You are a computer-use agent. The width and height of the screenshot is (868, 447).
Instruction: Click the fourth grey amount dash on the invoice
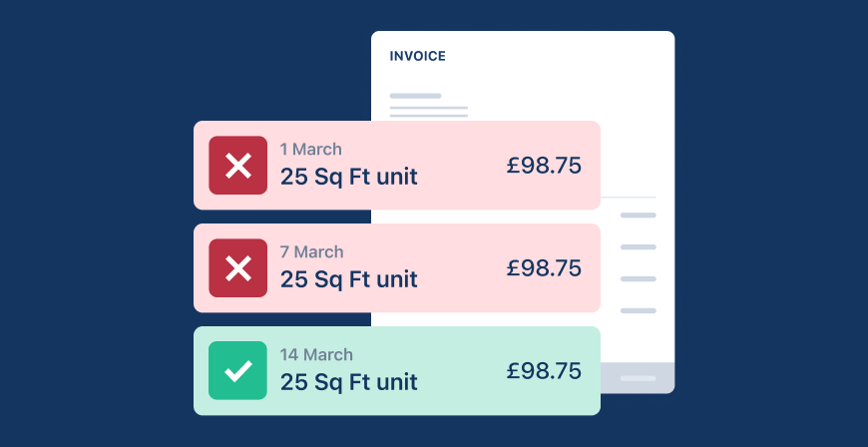click(x=639, y=311)
